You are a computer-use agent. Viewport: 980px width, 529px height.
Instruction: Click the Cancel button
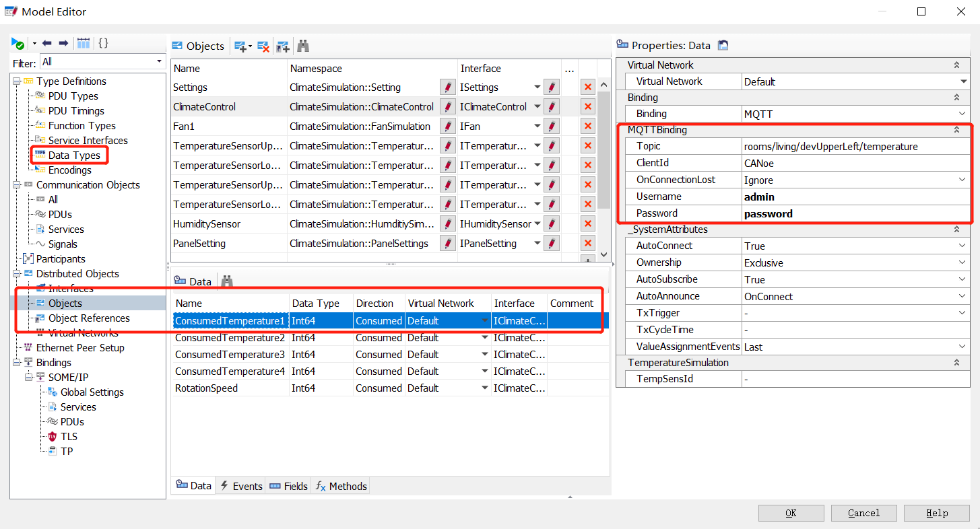tap(863, 513)
